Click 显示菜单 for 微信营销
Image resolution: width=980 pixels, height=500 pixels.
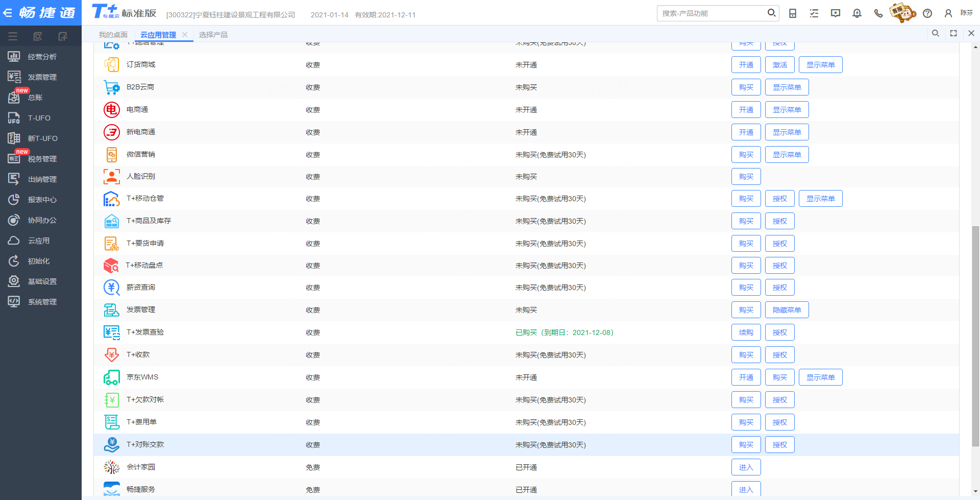click(x=787, y=155)
